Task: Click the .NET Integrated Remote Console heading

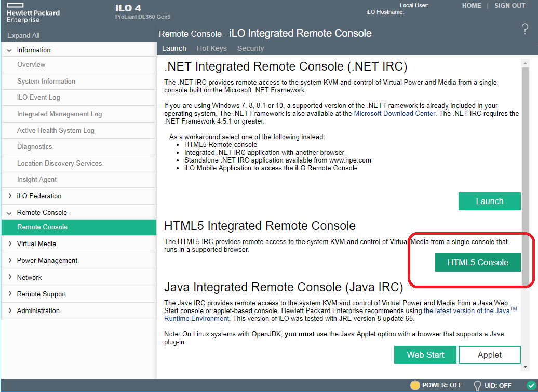Action: coord(286,66)
